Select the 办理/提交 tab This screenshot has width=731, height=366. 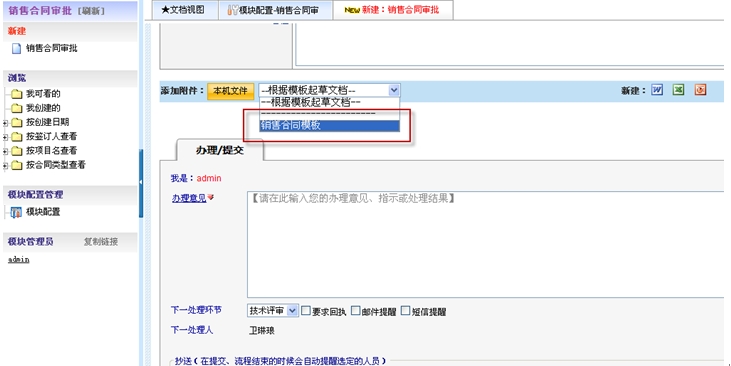point(220,150)
